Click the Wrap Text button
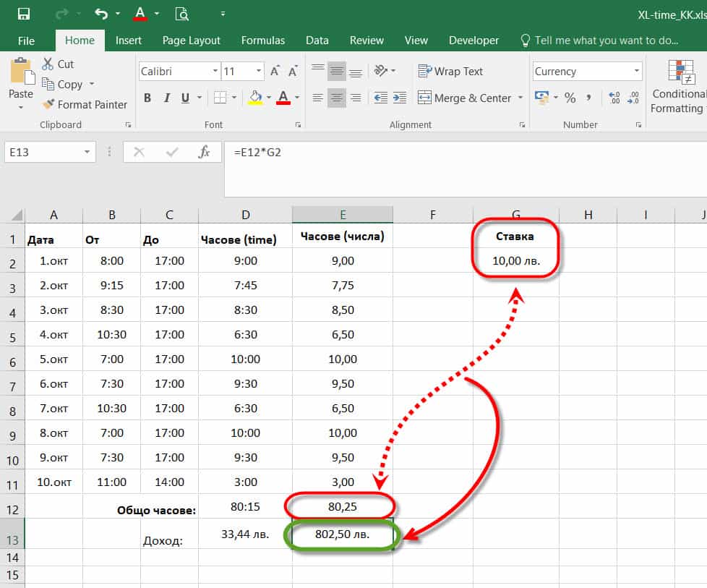 click(450, 72)
